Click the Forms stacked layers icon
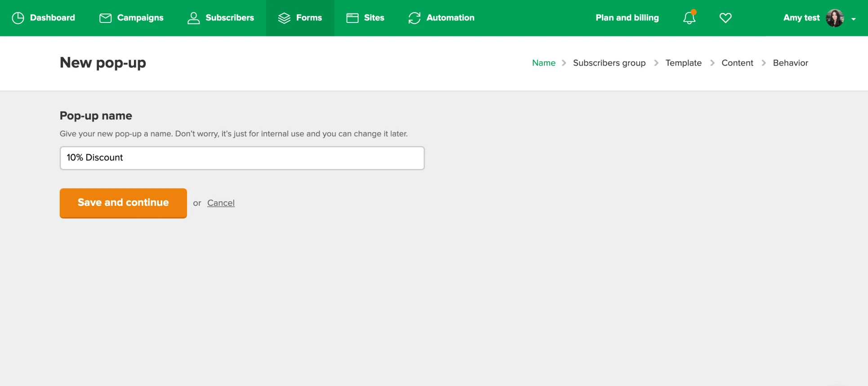This screenshot has height=386, width=868. coord(284,18)
